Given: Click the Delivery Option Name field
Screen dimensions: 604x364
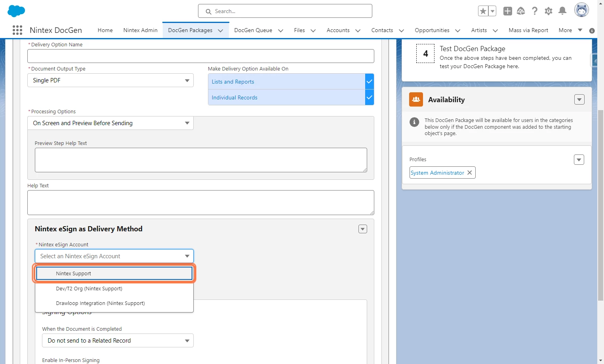Looking at the screenshot, I should coord(201,56).
